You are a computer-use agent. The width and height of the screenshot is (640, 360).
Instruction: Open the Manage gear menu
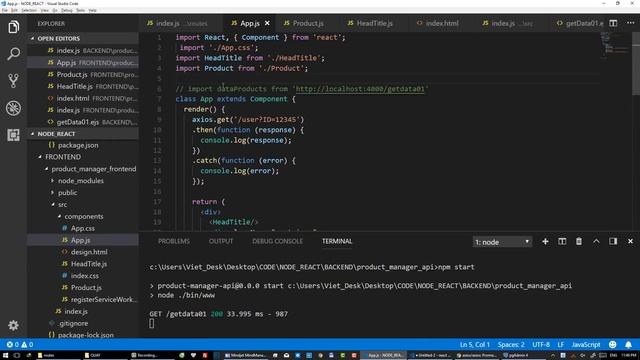click(13, 325)
